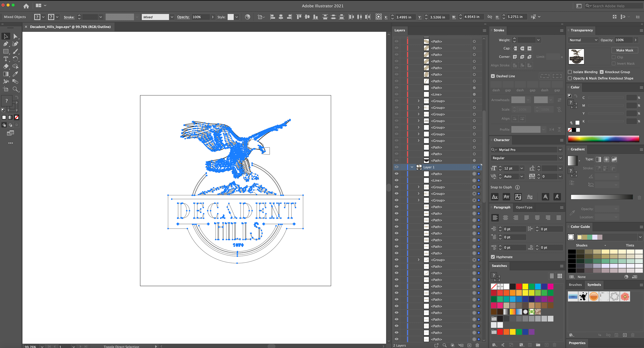The image size is (644, 348).
Task: Open the Myriad Pro font dropdown
Action: click(x=560, y=150)
